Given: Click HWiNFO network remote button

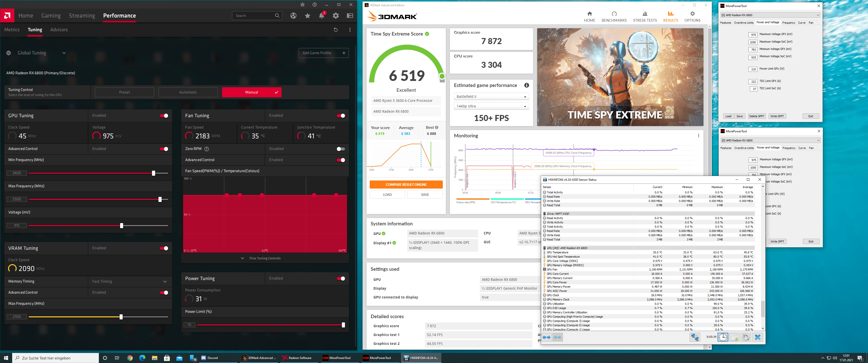Looking at the screenshot, I should pos(695,337).
